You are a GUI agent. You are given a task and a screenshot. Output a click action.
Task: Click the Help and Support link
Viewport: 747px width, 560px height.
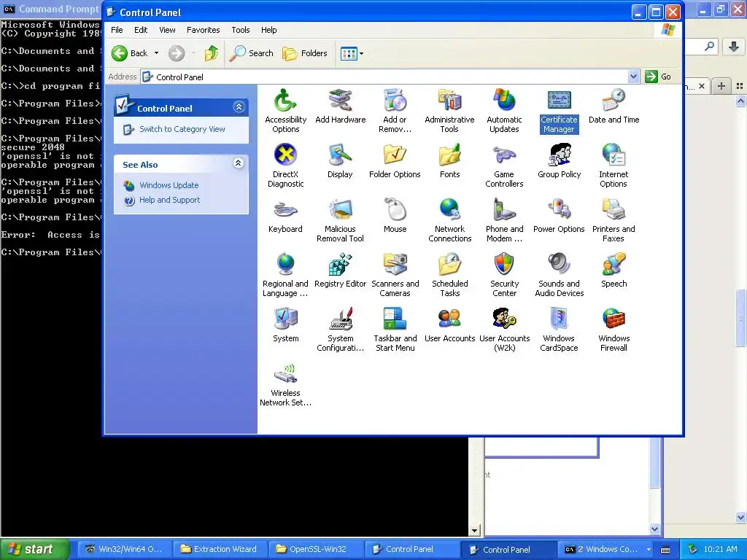169,200
